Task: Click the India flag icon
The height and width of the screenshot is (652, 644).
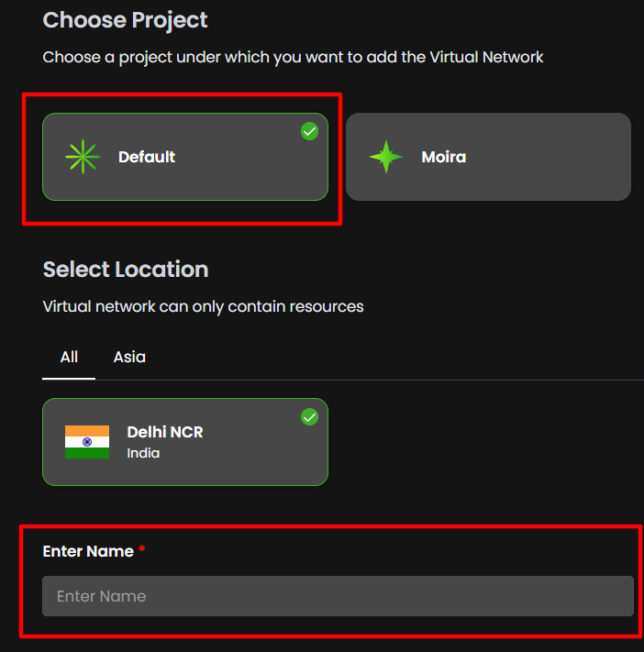Action: pyautogui.click(x=87, y=441)
